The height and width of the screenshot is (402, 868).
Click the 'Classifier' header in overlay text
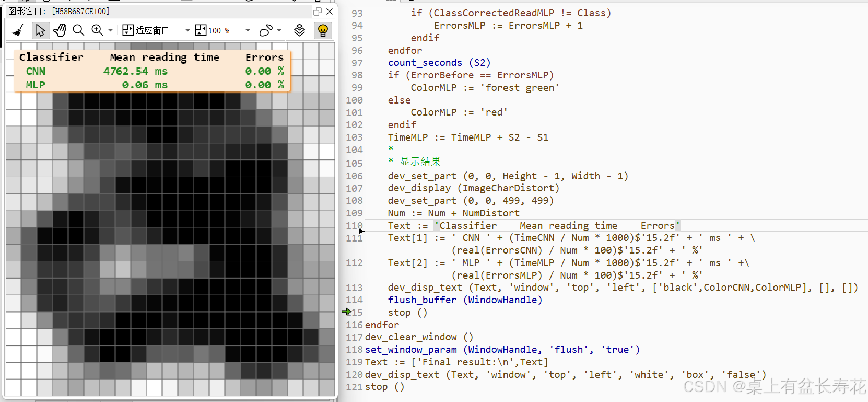[x=51, y=57]
